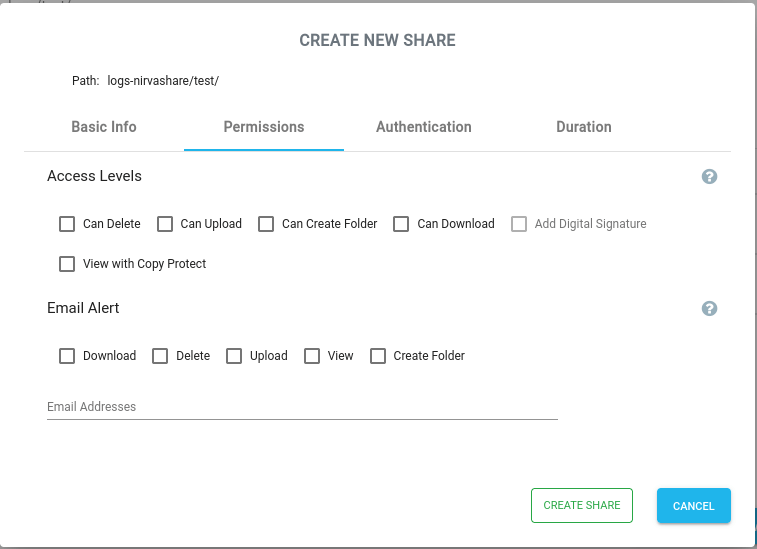Toggle Add Digital Signature checkbox
This screenshot has width=757, height=549.
pyautogui.click(x=519, y=224)
